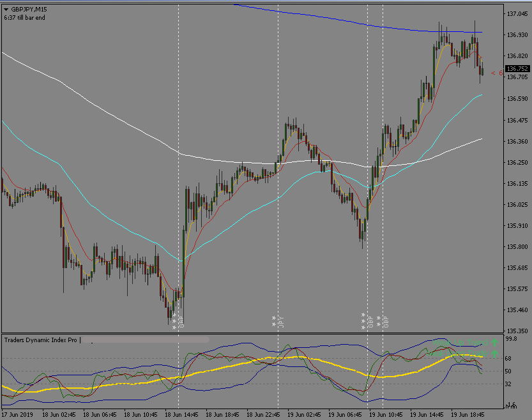Click the rightmost two-star GBP news marker
This screenshot has width=532, height=420.
[x=383, y=322]
